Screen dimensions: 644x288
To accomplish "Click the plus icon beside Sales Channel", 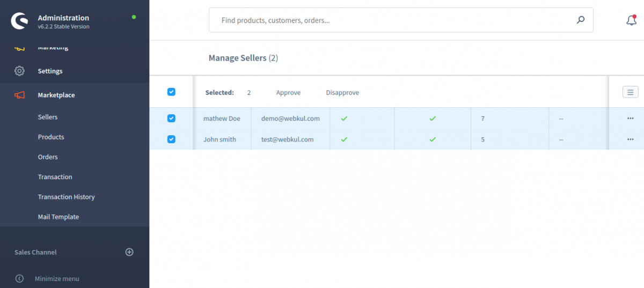I will coord(129,252).
